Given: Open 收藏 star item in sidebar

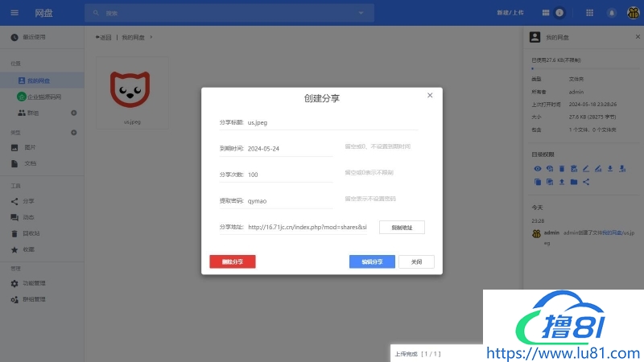Looking at the screenshot, I should tap(27, 249).
